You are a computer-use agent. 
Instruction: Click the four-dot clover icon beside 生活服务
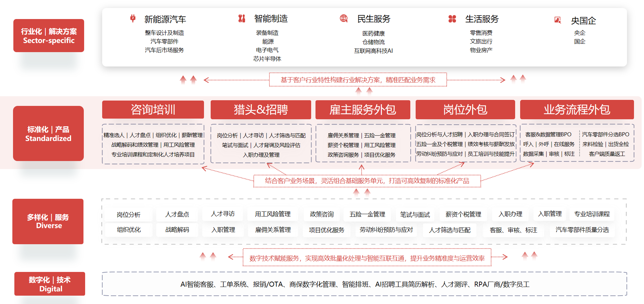pyautogui.click(x=452, y=19)
